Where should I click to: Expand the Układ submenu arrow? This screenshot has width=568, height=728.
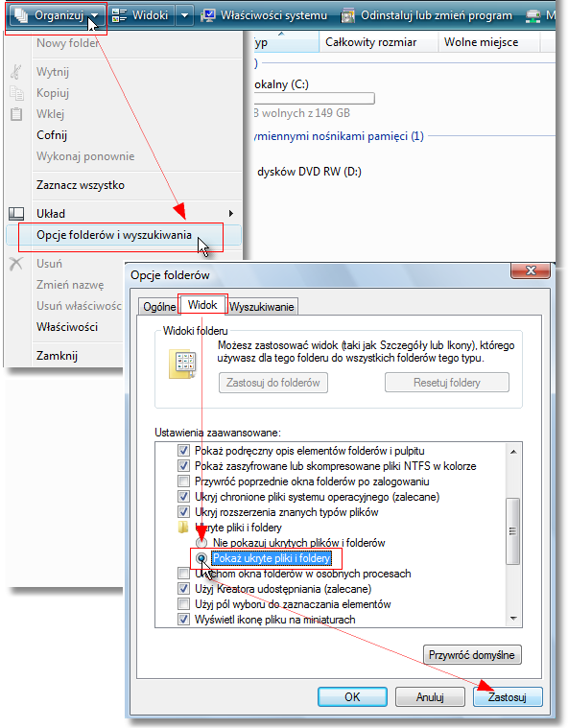click(x=231, y=214)
